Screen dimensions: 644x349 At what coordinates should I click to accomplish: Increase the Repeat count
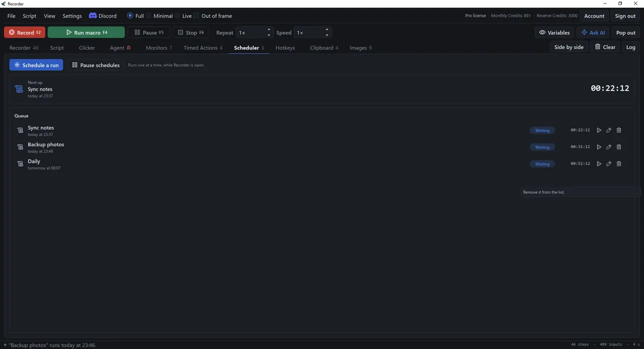pyautogui.click(x=269, y=30)
